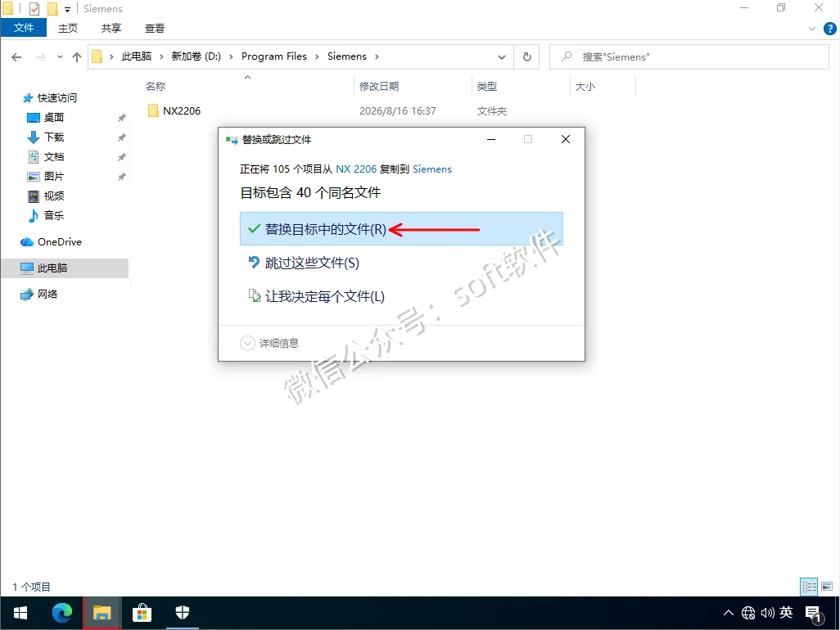This screenshot has width=840, height=630.
Task: Open the Help question mark icon
Action: (x=829, y=29)
